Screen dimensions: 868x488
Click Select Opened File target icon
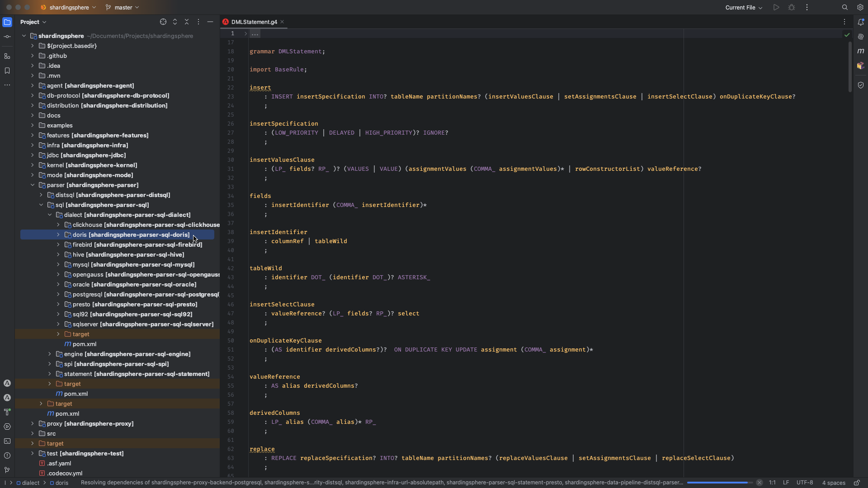(163, 22)
